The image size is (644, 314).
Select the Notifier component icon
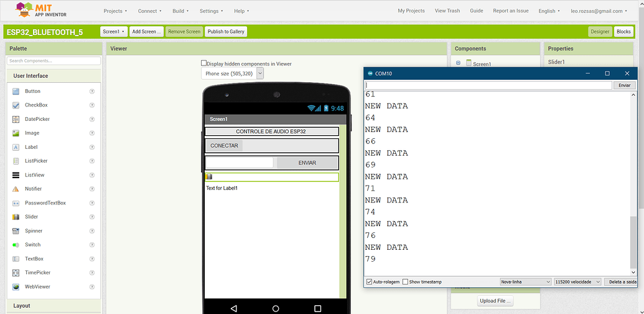[16, 189]
